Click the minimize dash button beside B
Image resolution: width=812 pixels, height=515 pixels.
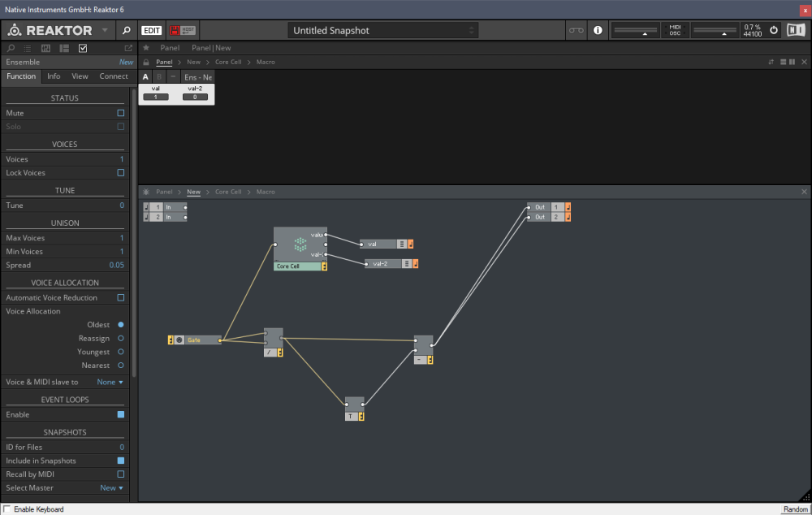[x=173, y=76]
